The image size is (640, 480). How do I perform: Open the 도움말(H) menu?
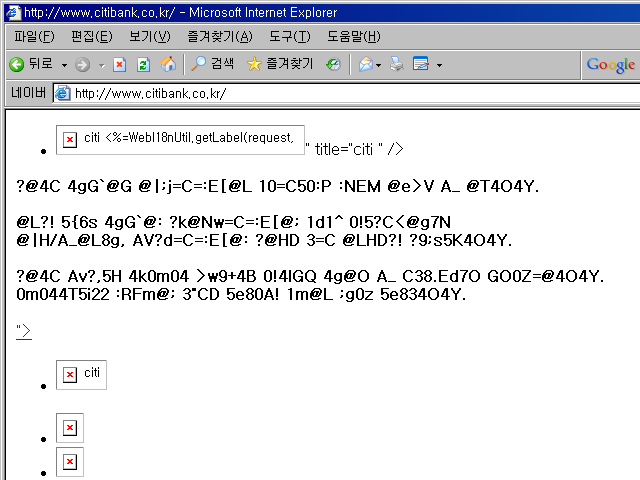click(x=354, y=37)
